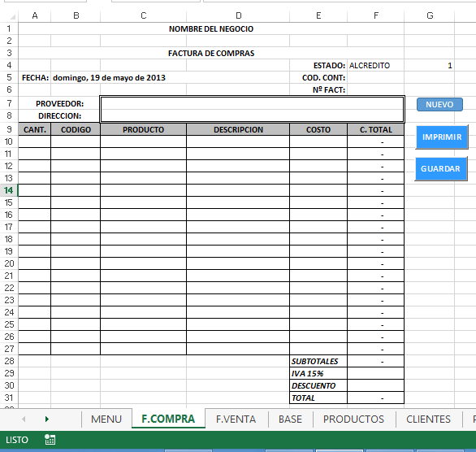The image size is (476, 452).
Task: Click the COSTO cell in row 20
Action: [x=318, y=263]
